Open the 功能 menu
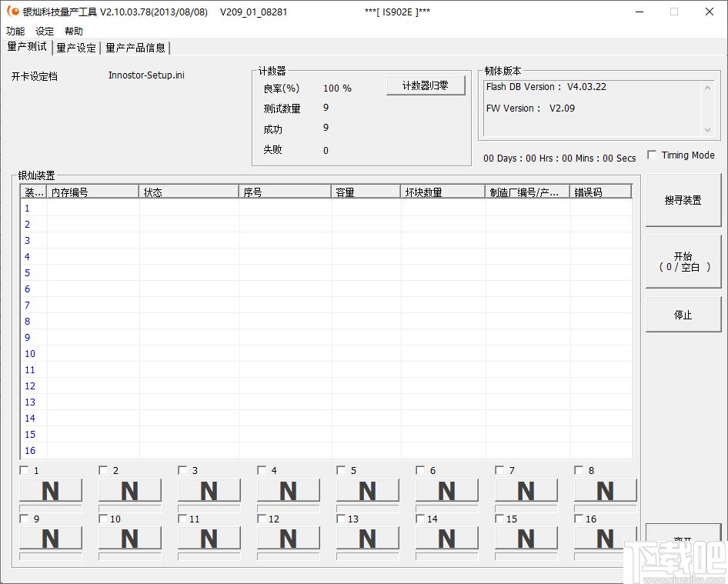This screenshot has height=584, width=728. 15,31
